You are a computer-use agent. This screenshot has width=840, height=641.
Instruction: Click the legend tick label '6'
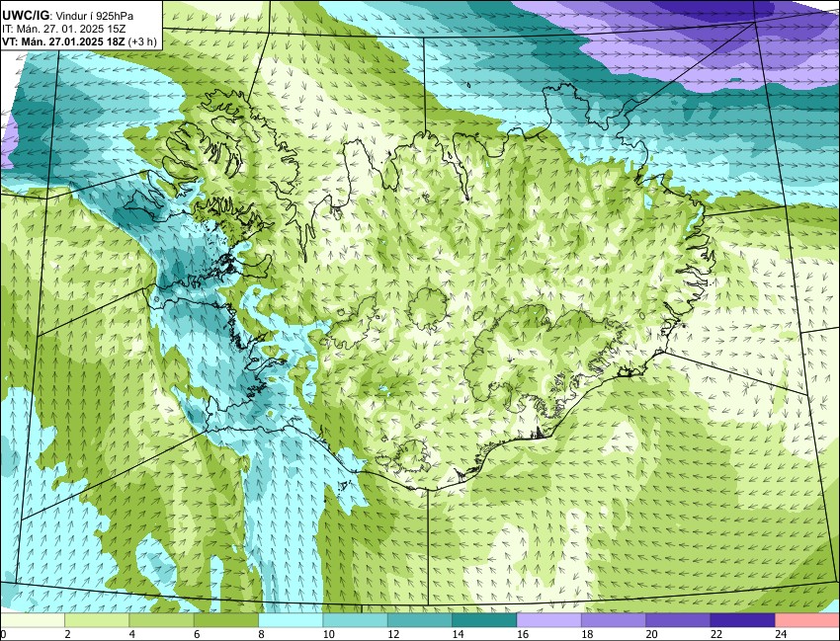point(197,634)
